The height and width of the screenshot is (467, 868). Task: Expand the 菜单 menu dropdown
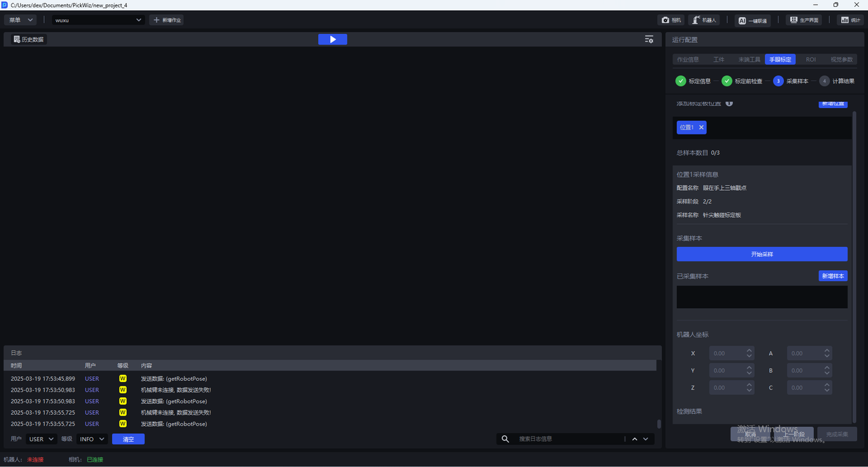pyautogui.click(x=20, y=20)
